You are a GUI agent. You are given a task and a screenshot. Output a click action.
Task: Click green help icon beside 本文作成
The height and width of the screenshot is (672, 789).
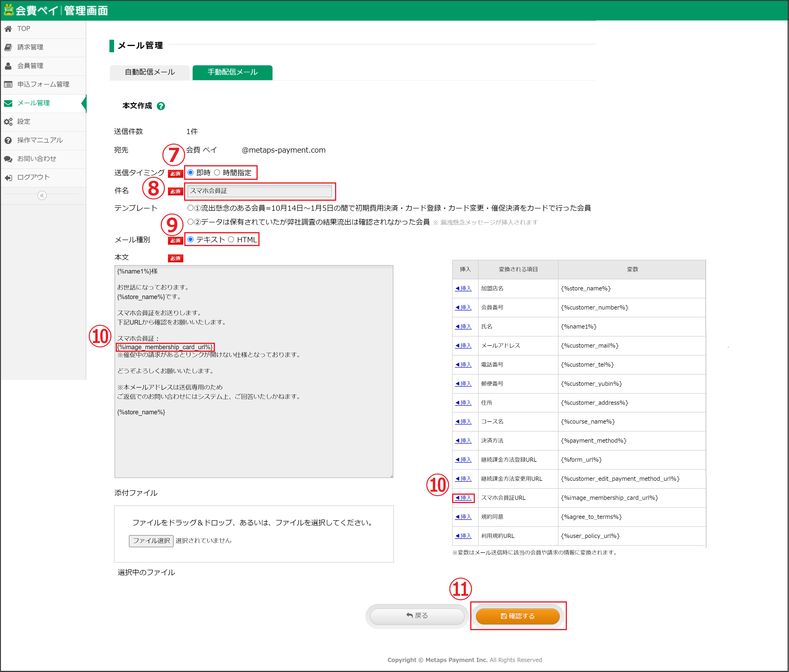[161, 106]
